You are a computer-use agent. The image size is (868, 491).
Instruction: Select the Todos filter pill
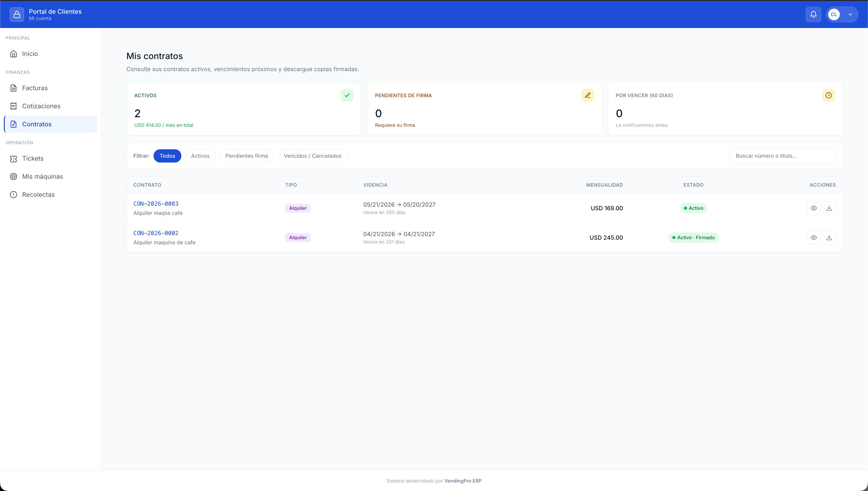tap(167, 156)
